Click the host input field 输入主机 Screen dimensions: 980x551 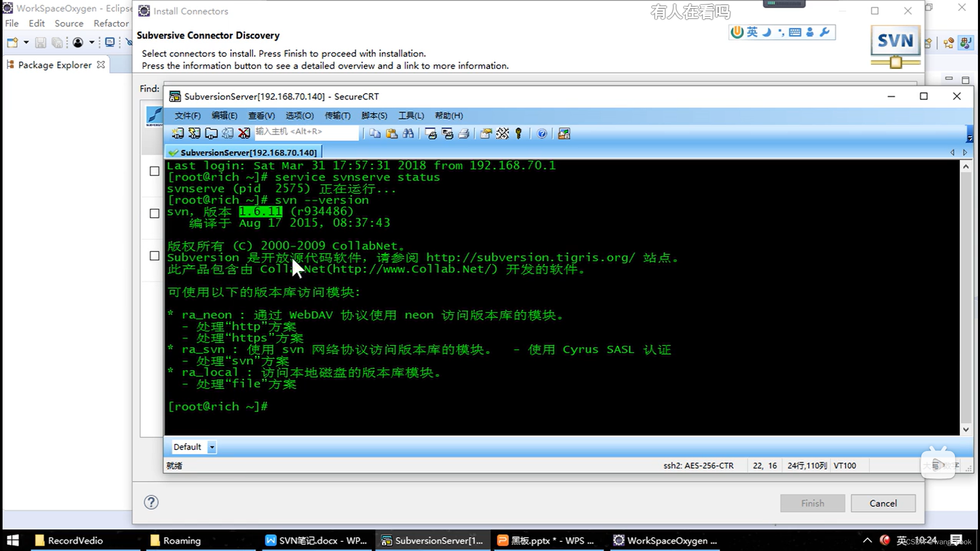(306, 132)
